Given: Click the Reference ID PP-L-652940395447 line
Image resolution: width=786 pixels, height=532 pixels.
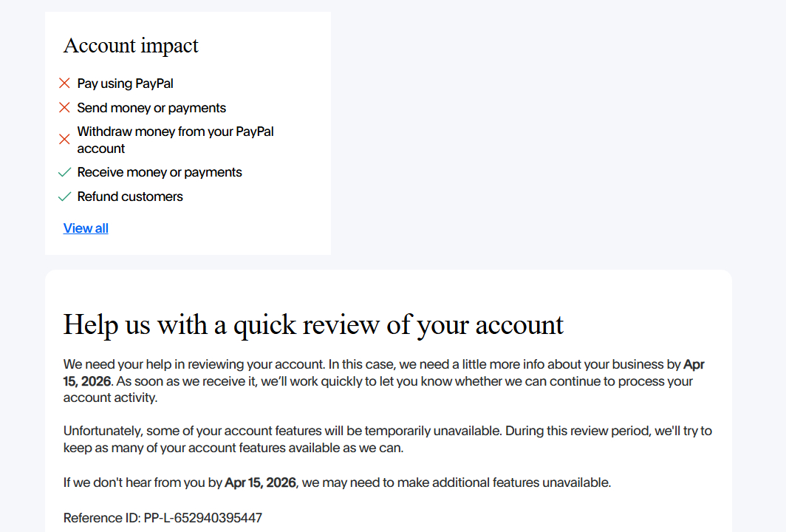Looking at the screenshot, I should pos(163,518).
